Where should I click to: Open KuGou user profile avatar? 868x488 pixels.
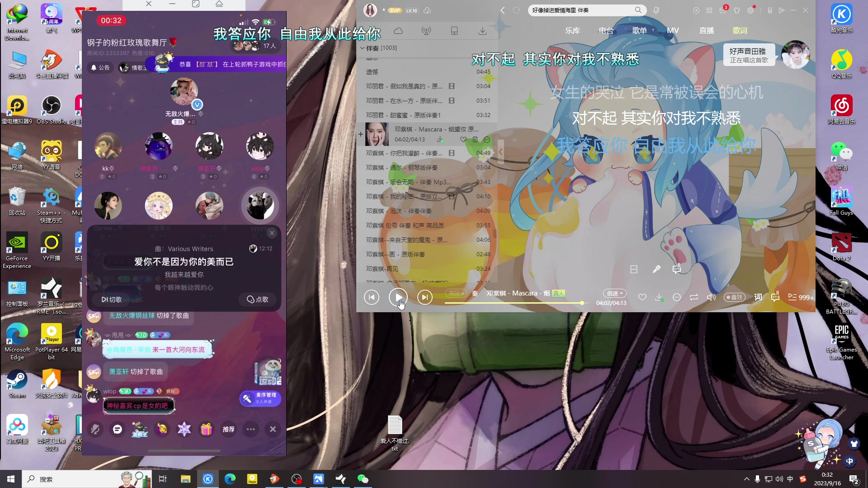pos(370,10)
